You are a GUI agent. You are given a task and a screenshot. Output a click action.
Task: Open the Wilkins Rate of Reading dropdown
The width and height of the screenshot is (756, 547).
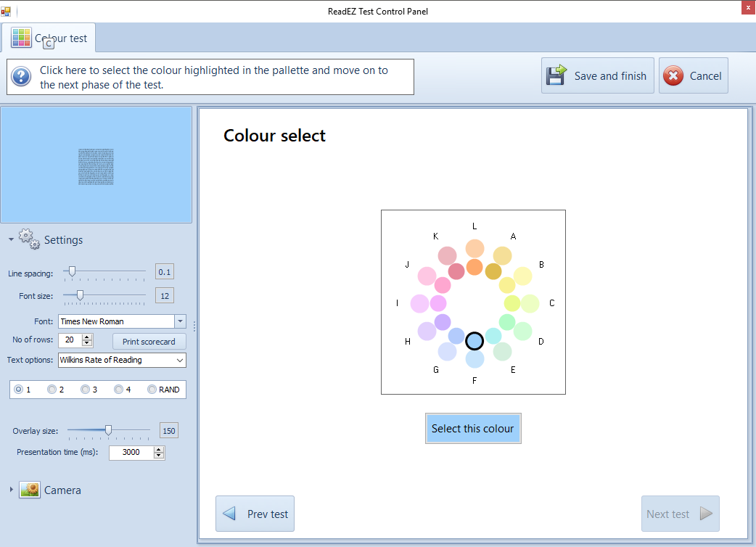pos(180,360)
